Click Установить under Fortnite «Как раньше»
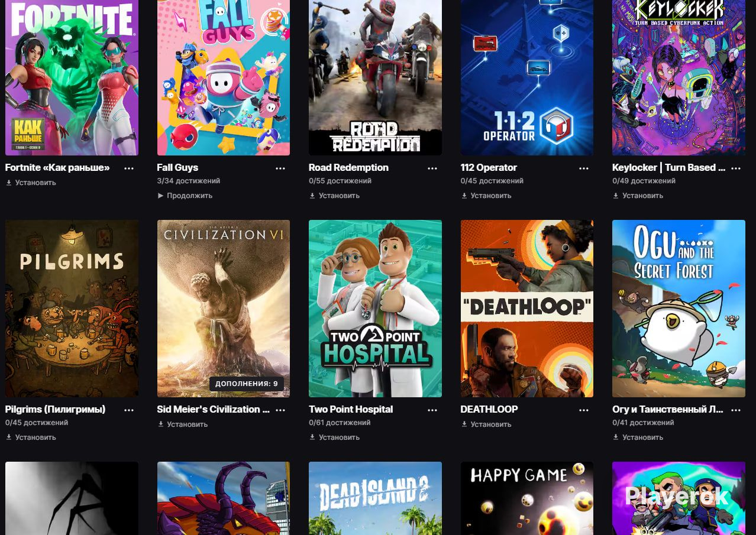Screen dimensions: 756x535 [31, 183]
